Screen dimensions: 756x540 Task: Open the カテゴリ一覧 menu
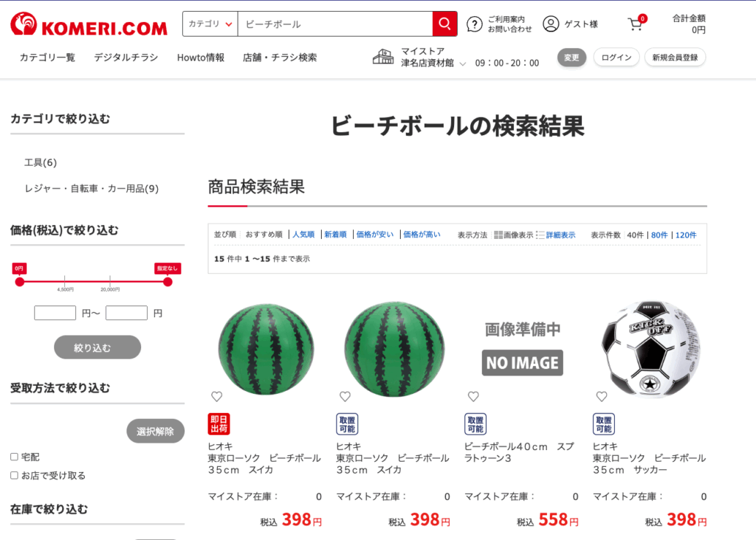coord(47,58)
